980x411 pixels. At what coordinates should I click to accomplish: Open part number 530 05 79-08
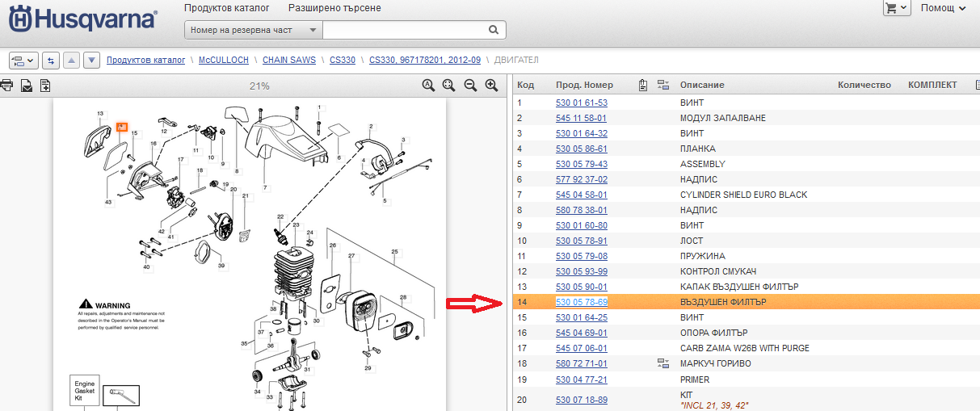point(582,256)
